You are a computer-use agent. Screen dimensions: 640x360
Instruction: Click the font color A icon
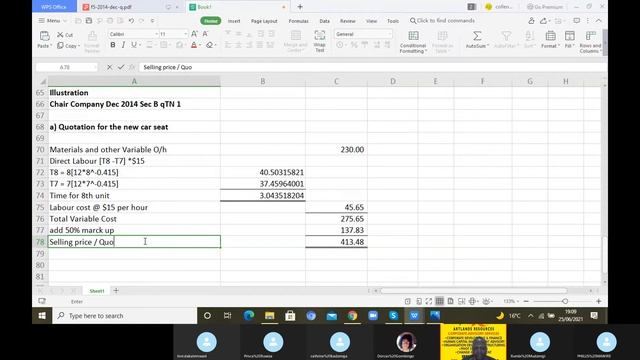[x=194, y=45]
